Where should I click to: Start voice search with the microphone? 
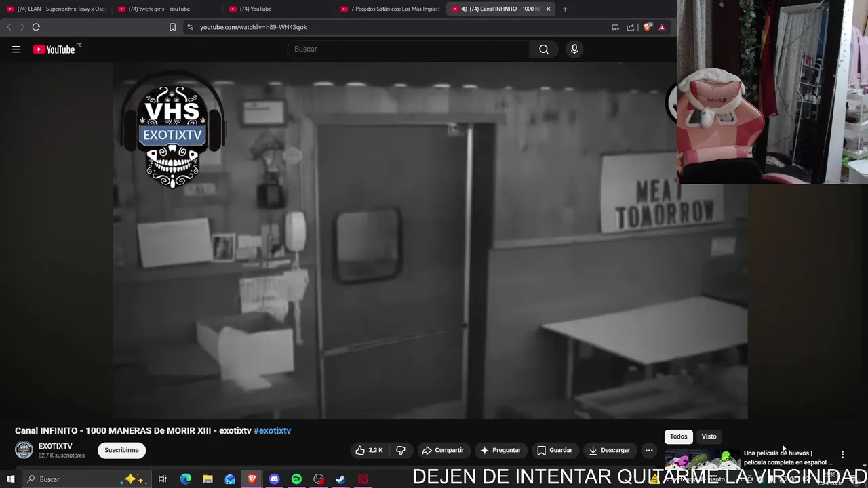[x=574, y=49]
